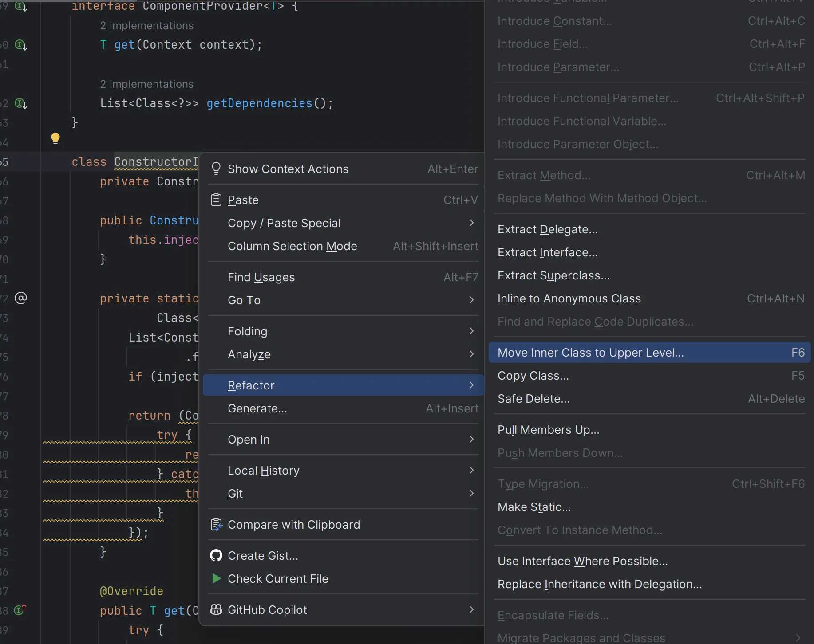Image resolution: width=814 pixels, height=644 pixels.
Task: Click green run icon for Check Current File
Action: [x=216, y=579]
